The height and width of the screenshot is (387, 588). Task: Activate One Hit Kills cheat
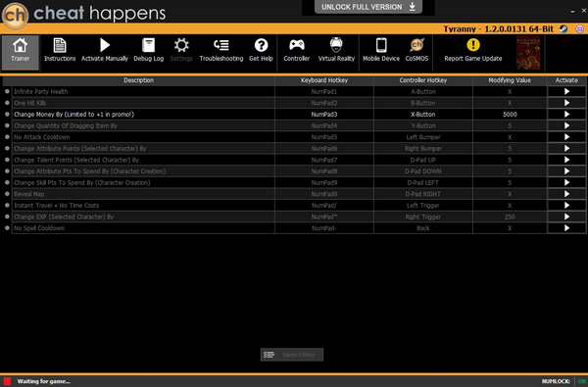coord(566,103)
